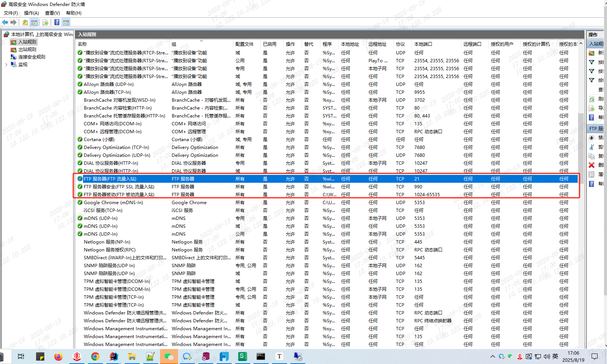
Task: Click the Export List toolbar icon
Action: (45, 22)
